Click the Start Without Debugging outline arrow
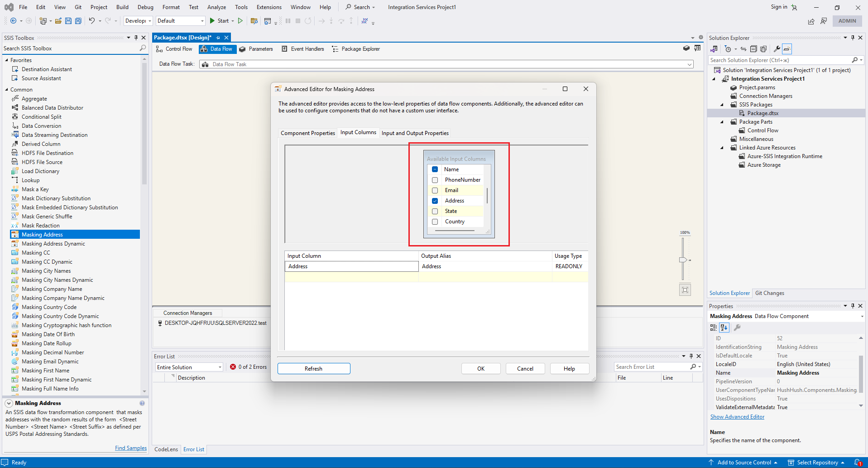Screen dimensions: 868x468 click(240, 21)
